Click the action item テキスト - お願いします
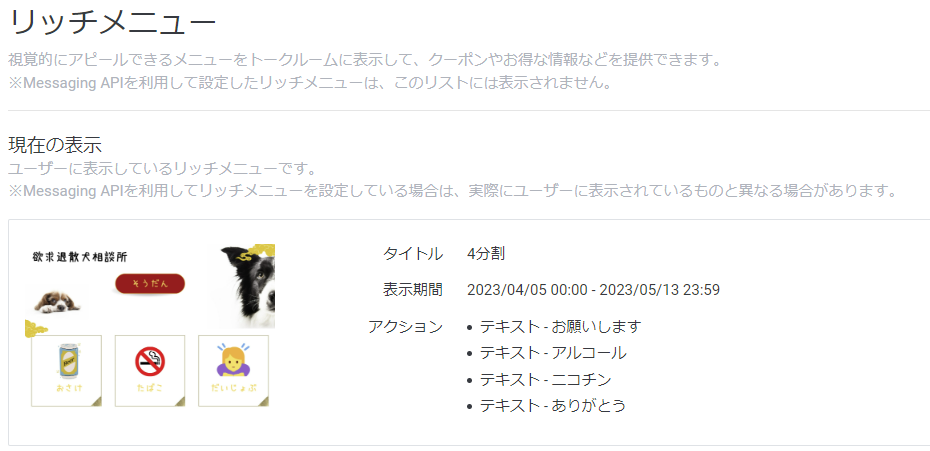 [560, 326]
